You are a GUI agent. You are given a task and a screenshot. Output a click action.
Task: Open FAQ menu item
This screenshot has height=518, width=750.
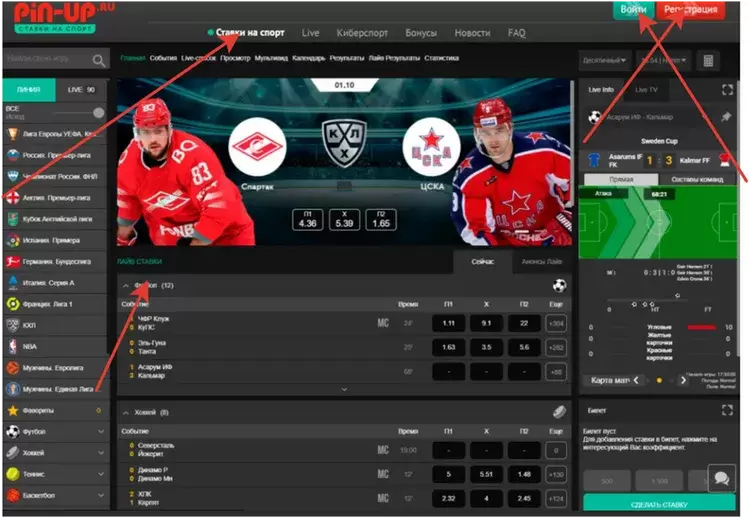point(517,33)
